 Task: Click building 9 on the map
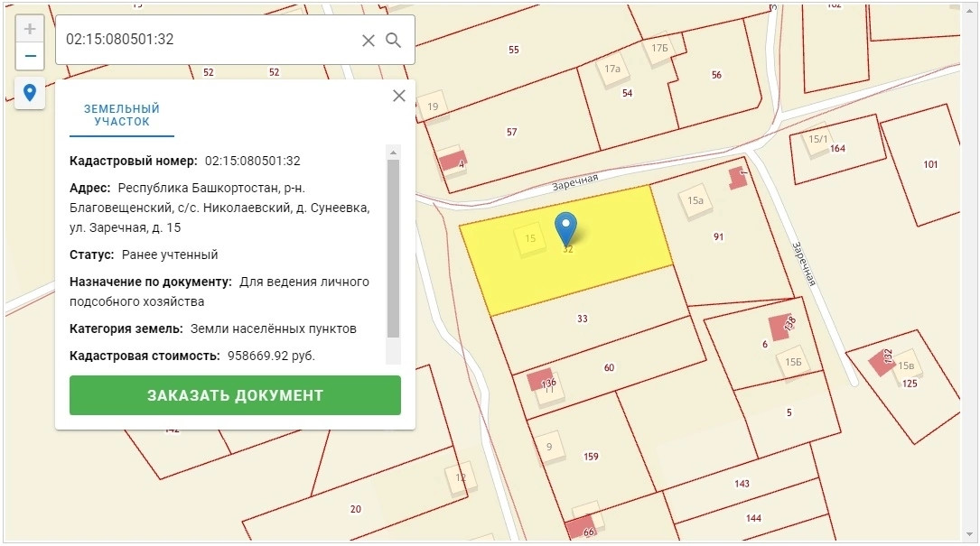549,447
